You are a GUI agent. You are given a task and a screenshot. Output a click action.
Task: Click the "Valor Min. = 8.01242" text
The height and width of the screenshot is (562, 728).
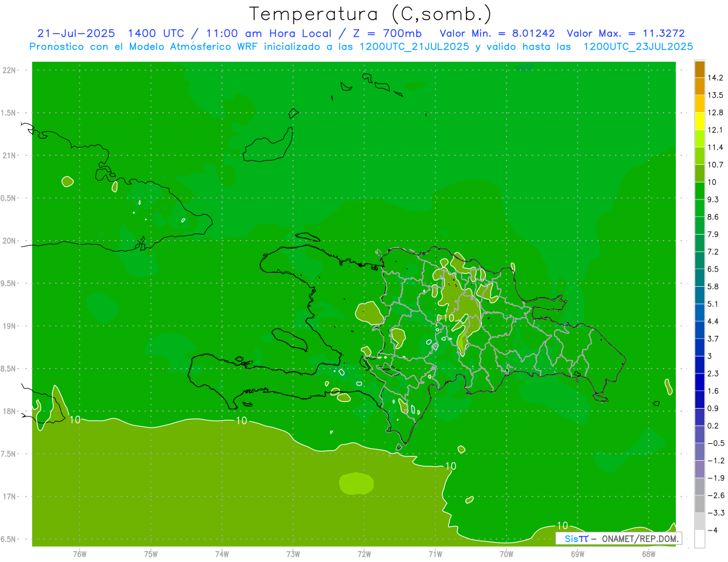[497, 34]
